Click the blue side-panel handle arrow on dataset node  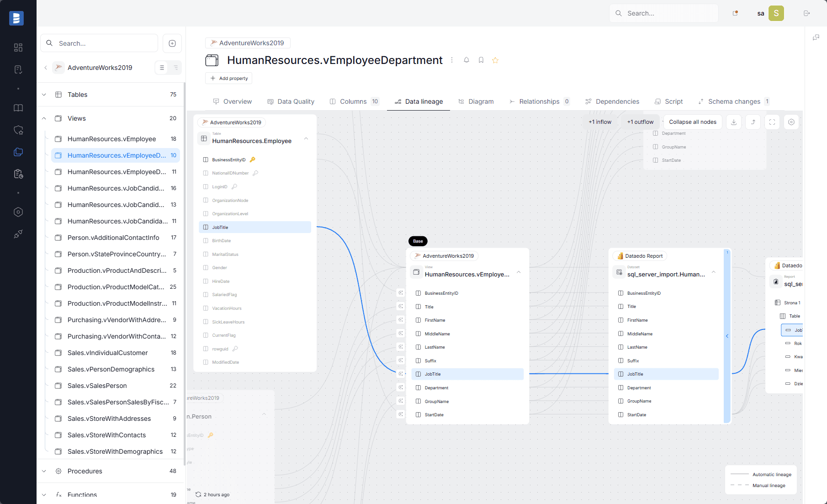pos(727,336)
